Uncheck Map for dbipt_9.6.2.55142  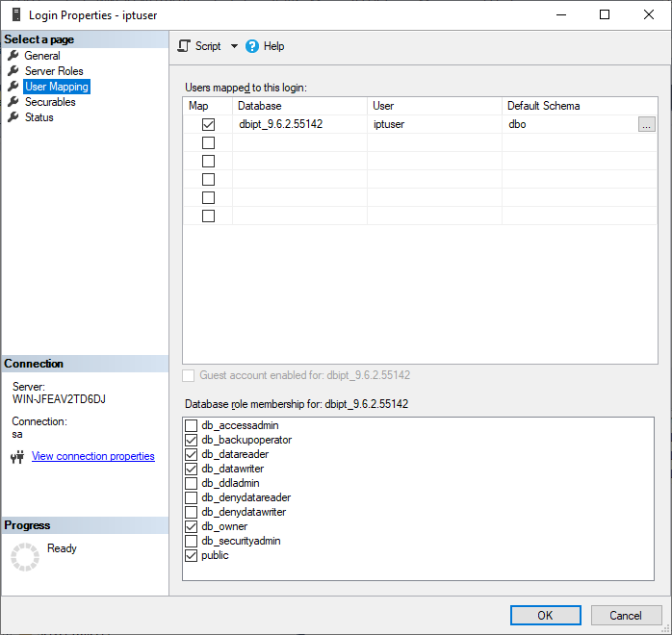208,125
